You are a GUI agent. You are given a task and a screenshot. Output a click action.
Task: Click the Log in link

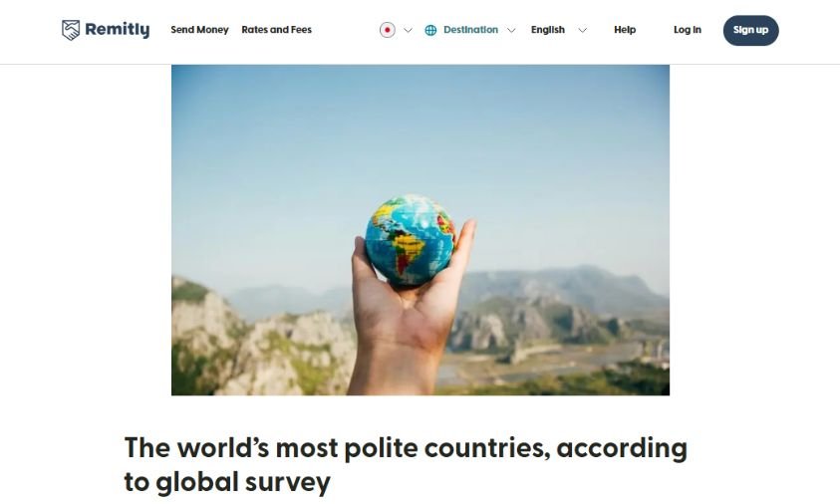pyautogui.click(x=688, y=30)
